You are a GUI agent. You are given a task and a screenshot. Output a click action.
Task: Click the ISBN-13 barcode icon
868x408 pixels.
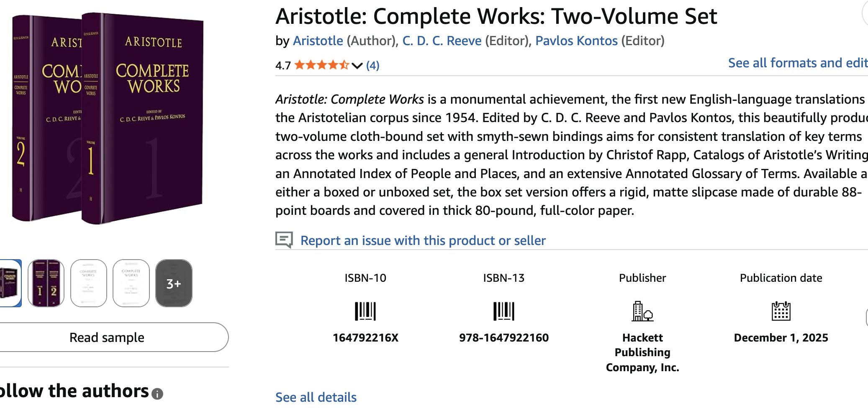pyautogui.click(x=503, y=311)
